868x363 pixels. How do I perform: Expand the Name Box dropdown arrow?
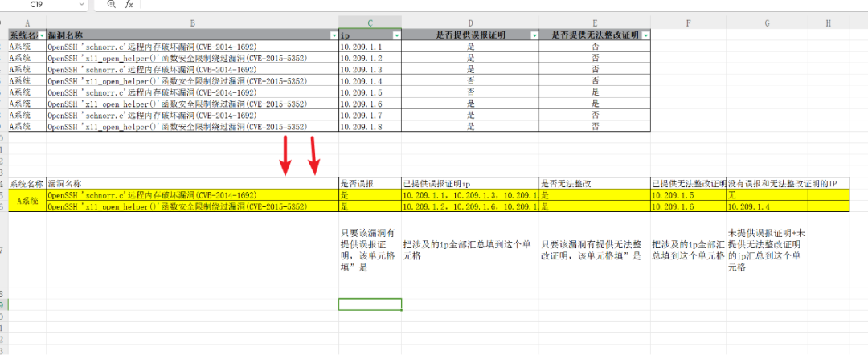[x=82, y=5]
